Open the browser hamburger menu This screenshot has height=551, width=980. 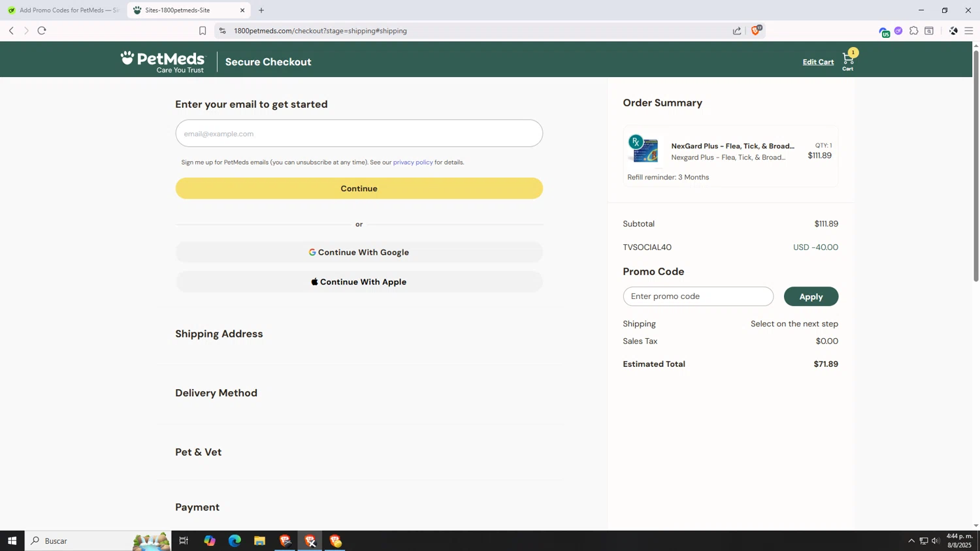pyautogui.click(x=969, y=31)
